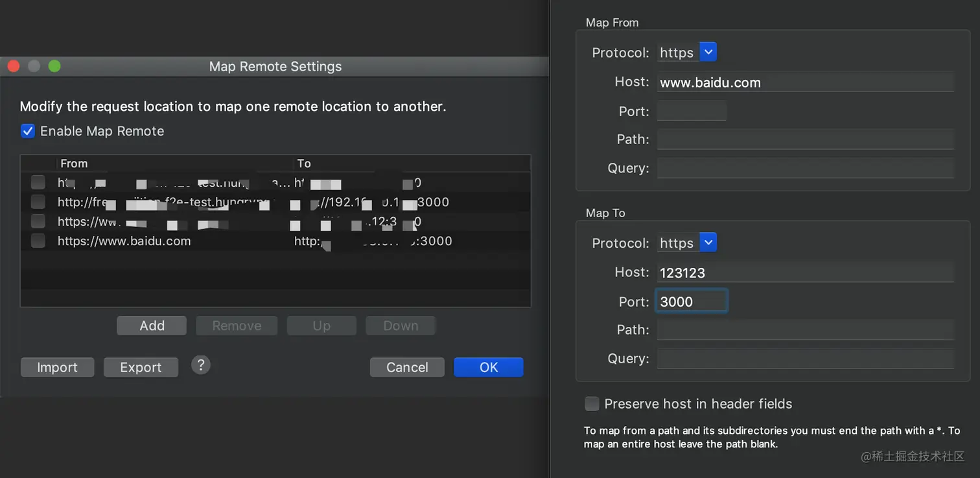Screen dimensions: 980x478
Task: Toggle Enable Map Remote checkbox
Action: coord(28,131)
